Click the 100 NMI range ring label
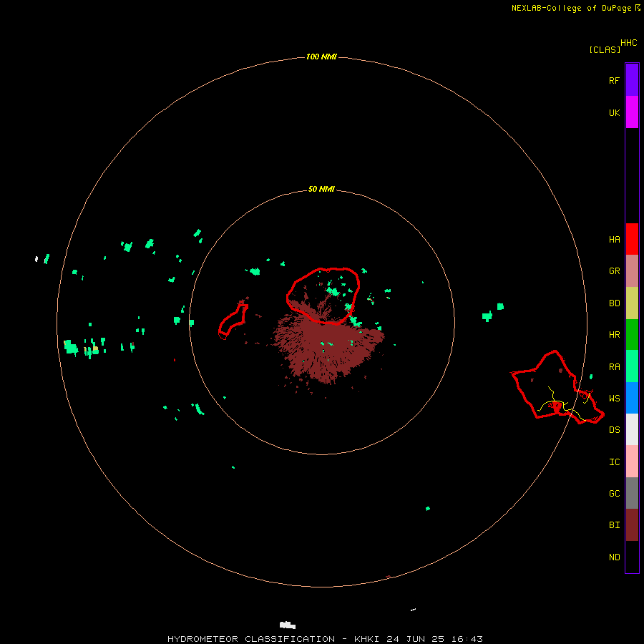Image resolution: width=644 pixels, height=644 pixels. tap(321, 57)
